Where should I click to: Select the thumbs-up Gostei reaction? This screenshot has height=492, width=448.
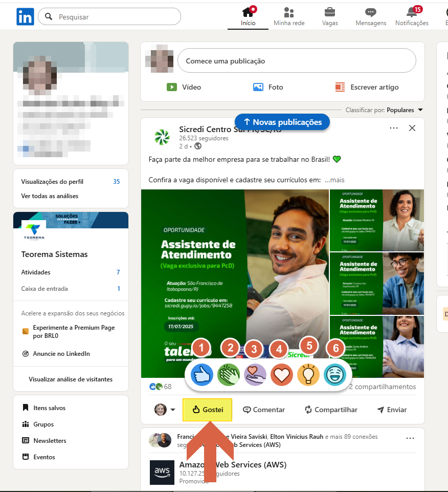202,375
